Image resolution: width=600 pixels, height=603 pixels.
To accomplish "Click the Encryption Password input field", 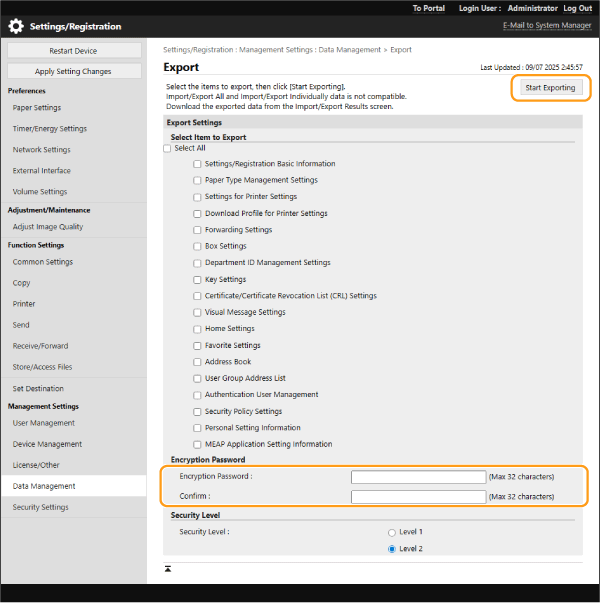I will click(418, 477).
